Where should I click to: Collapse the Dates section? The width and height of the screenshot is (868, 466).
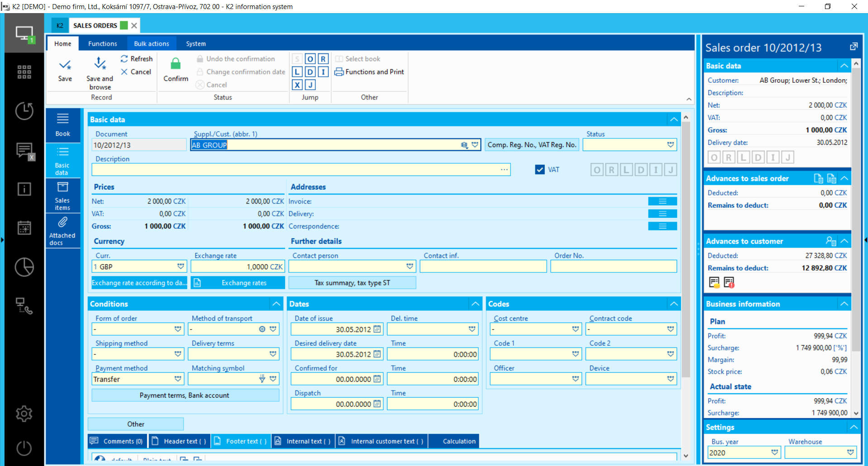pyautogui.click(x=475, y=304)
